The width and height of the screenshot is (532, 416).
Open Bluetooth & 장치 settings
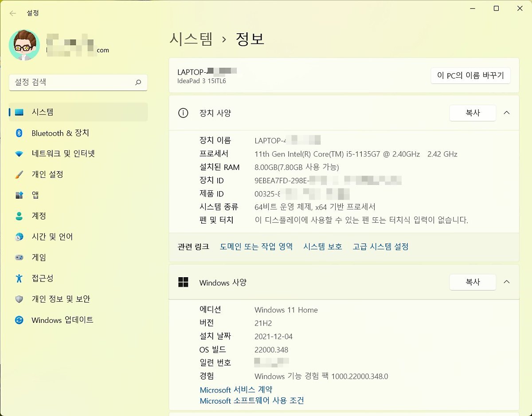[x=78, y=133]
